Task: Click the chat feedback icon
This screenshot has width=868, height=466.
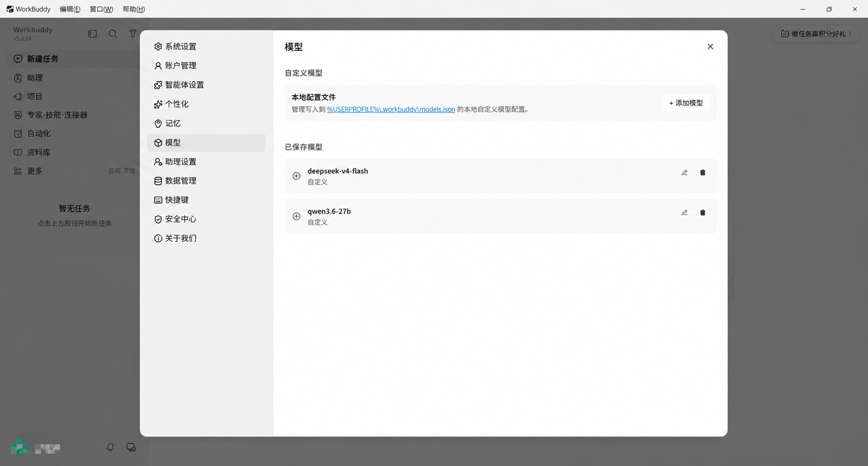Action: [131, 447]
